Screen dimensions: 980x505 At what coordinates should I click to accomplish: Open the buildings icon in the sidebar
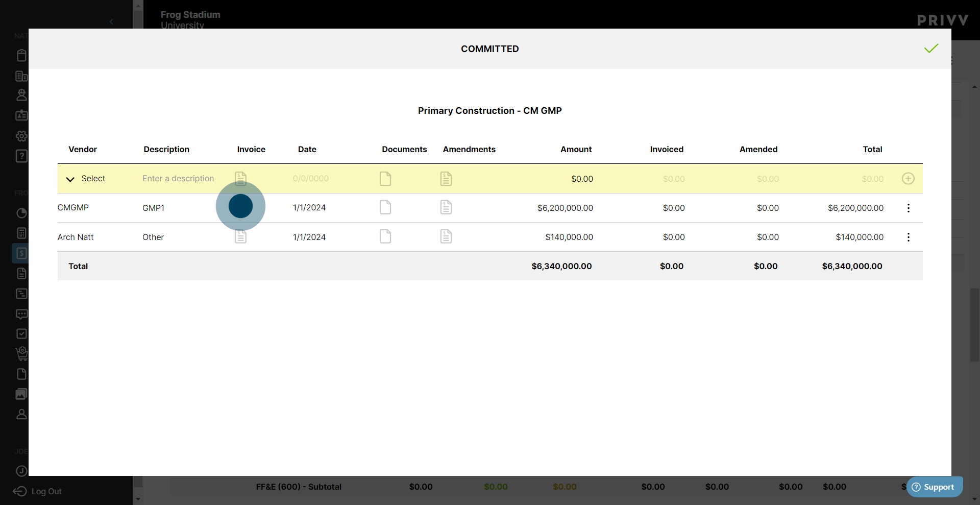[x=21, y=76]
